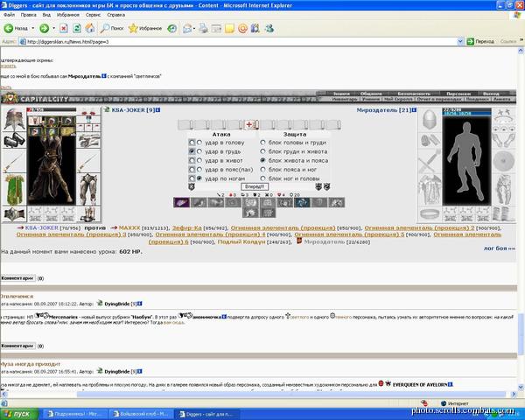Go back with the Назад button
Screen dimensions: 525x420
16,29
